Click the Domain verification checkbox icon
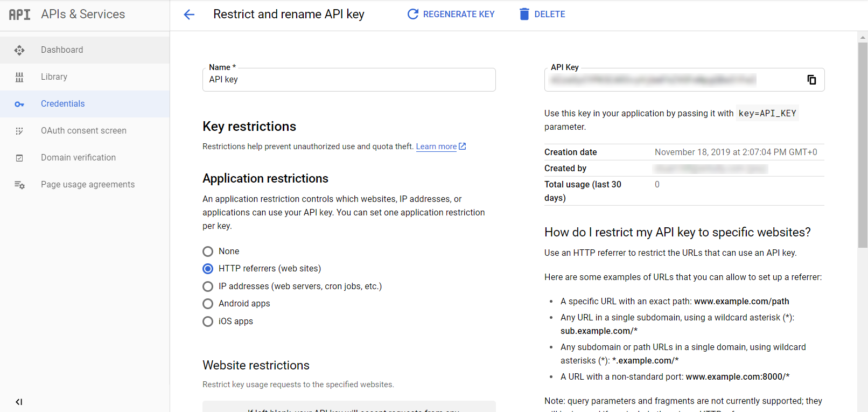 pyautogui.click(x=19, y=158)
